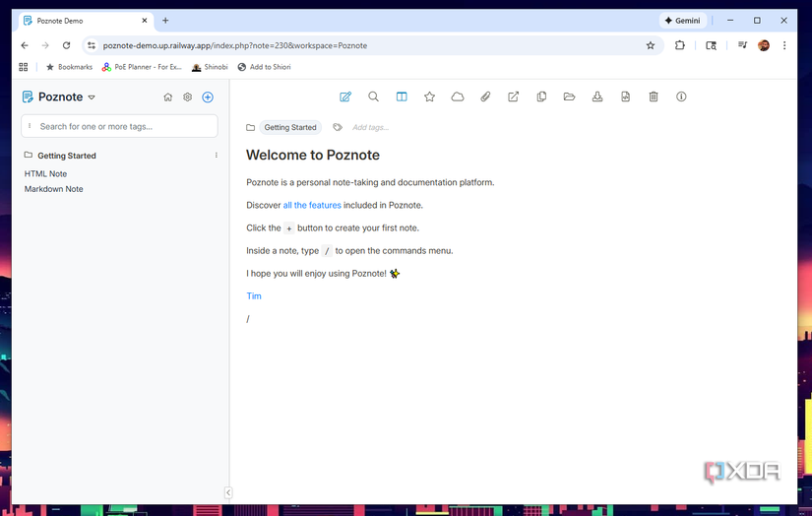Create a new note with the plus button

pyautogui.click(x=208, y=97)
